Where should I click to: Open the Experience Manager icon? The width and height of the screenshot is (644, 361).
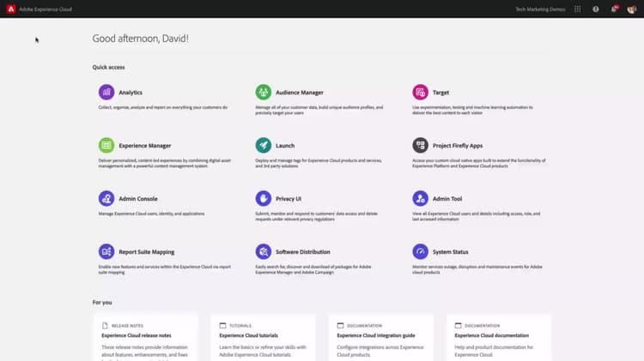(106, 145)
